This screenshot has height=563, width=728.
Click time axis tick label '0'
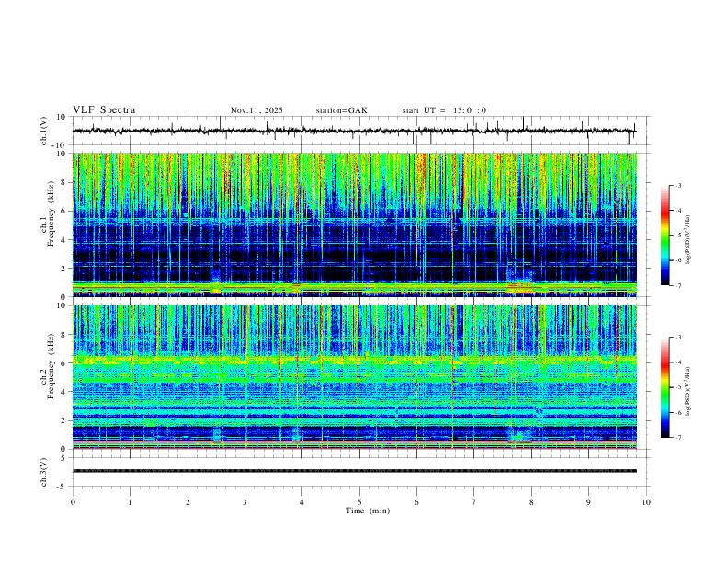coord(73,502)
